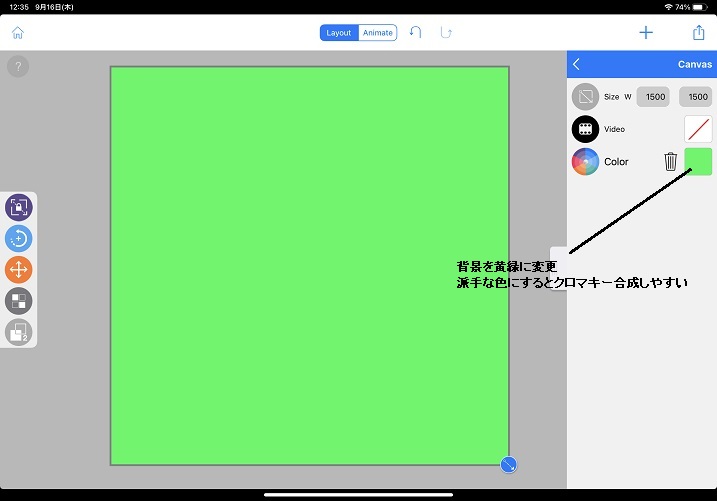Image resolution: width=717 pixels, height=501 pixels.
Task: Select the orange move arrows tool
Action: pyautogui.click(x=19, y=269)
